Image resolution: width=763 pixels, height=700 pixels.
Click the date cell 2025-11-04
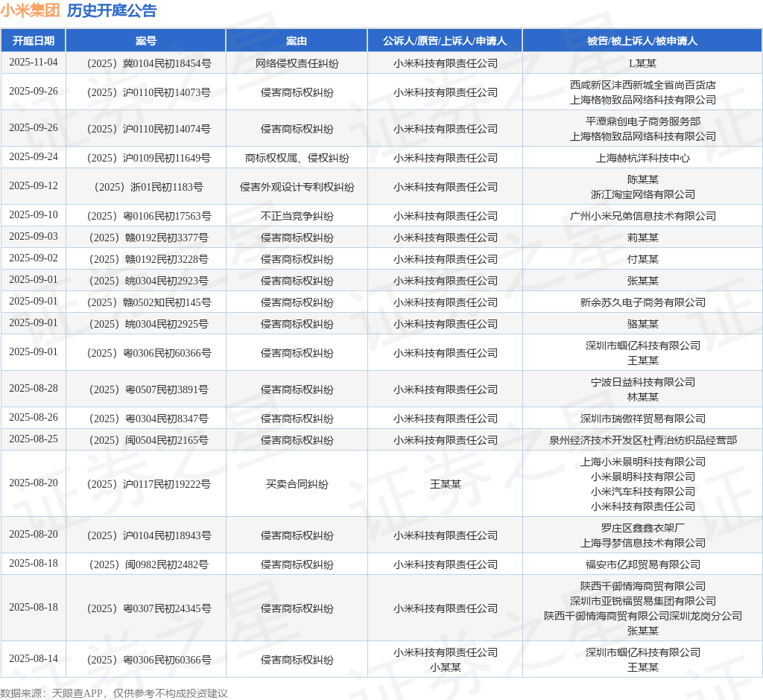33,63
